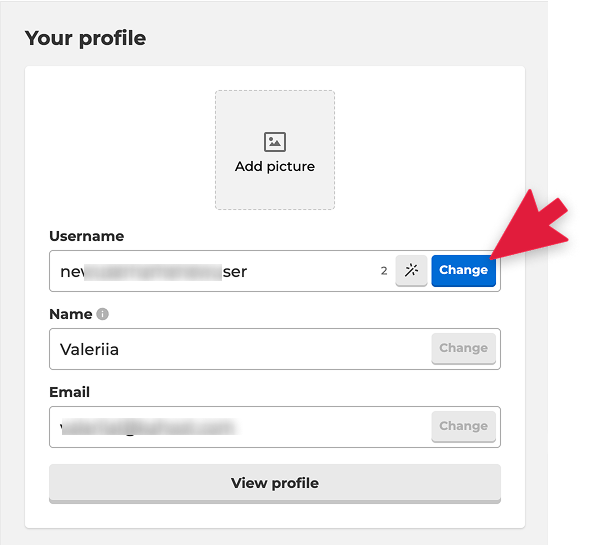
Task: Focus the Name field containing Valeriia
Action: [x=240, y=349]
